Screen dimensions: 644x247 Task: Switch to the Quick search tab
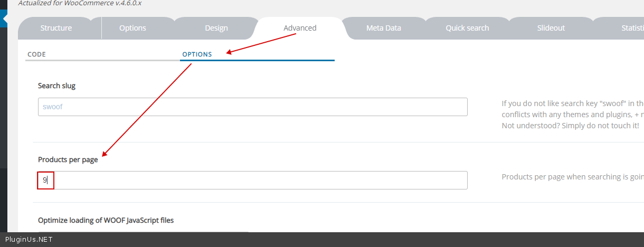(467, 28)
